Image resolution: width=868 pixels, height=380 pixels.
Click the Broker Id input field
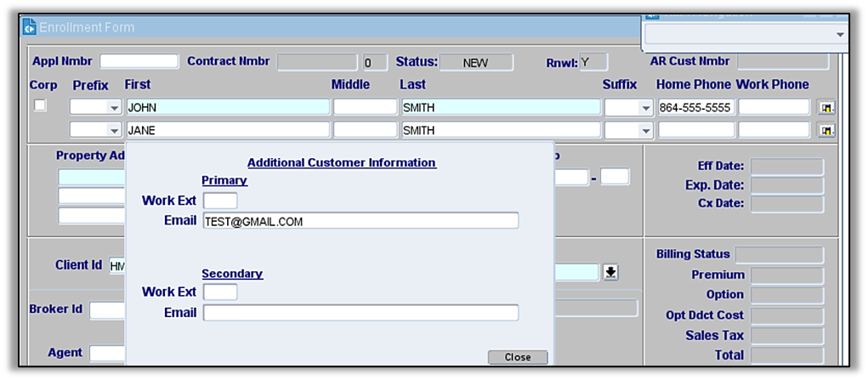point(107,309)
